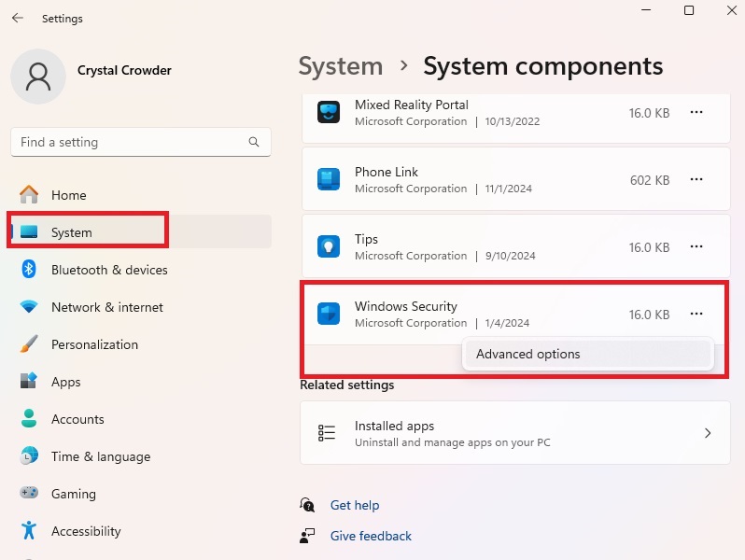The image size is (745, 560).
Task: Open the Get help link
Action: 355,505
